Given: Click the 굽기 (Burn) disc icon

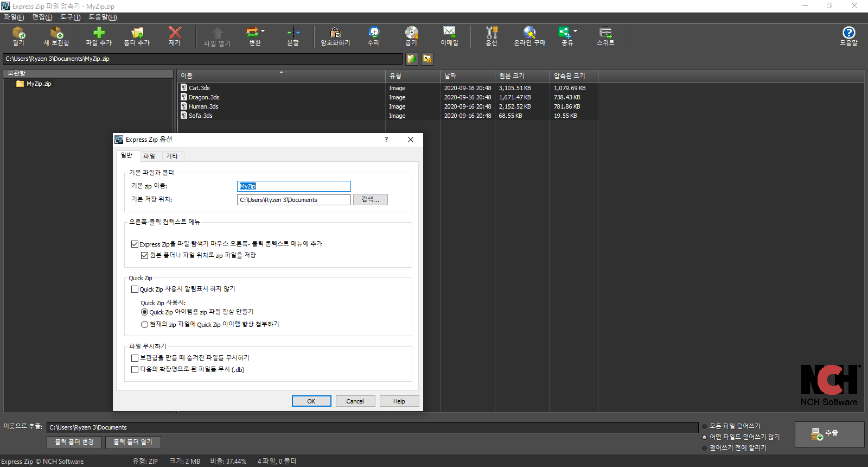Looking at the screenshot, I should [x=411, y=36].
